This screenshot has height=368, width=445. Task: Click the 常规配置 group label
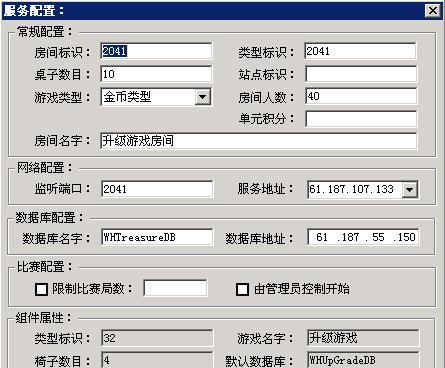tap(44, 32)
